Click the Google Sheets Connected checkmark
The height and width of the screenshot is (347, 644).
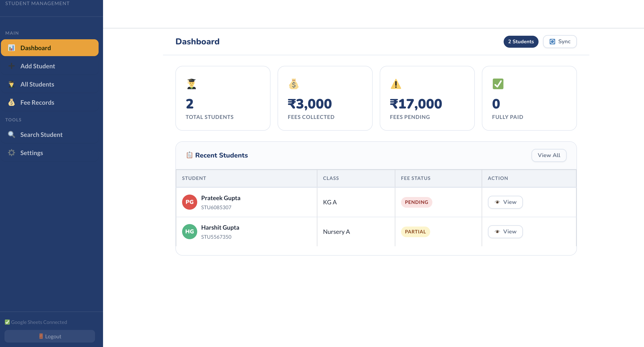click(x=7, y=322)
